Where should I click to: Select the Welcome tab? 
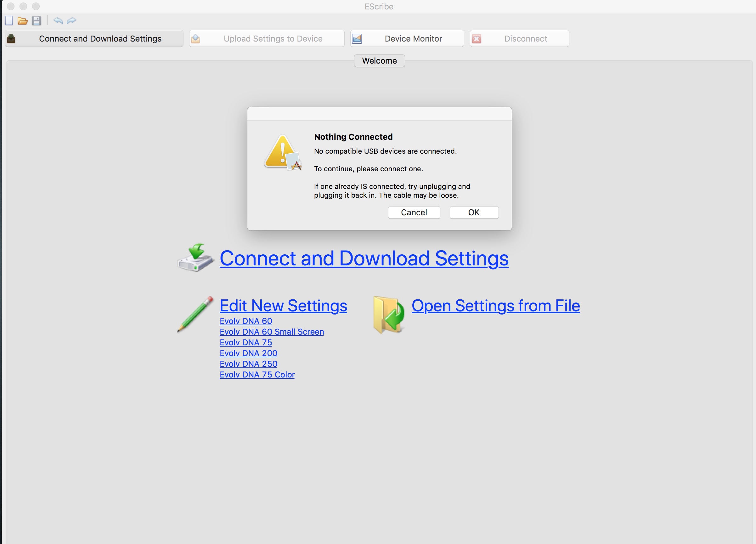[x=379, y=61]
